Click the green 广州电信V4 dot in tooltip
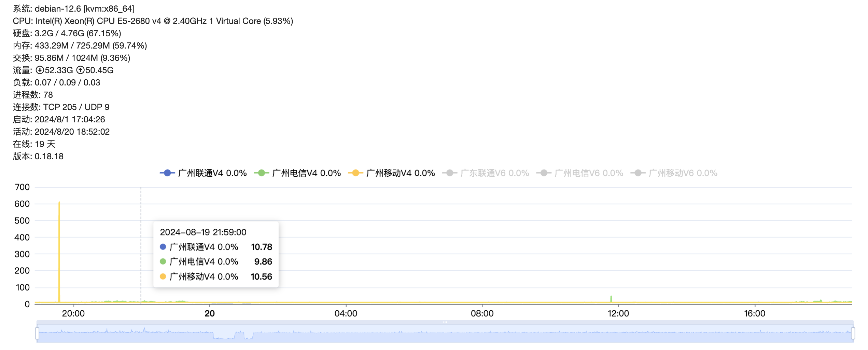Screen dimensions: 868x350 point(163,261)
